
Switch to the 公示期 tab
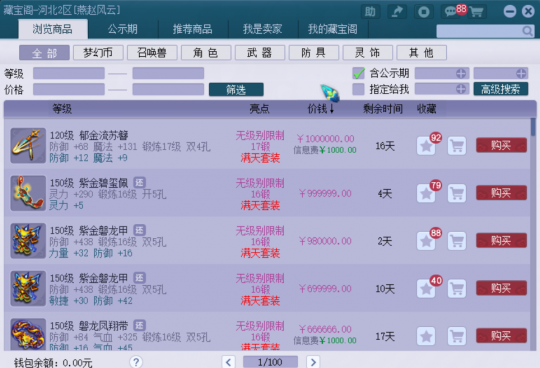pyautogui.click(x=123, y=29)
